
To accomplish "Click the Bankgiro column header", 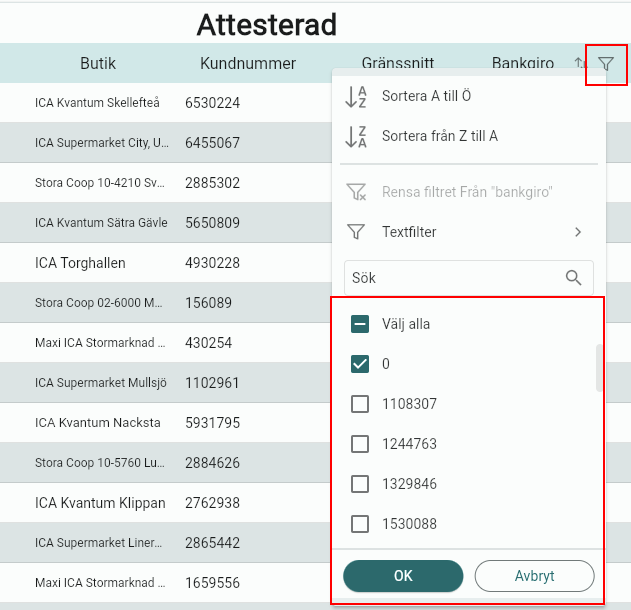I will 523,63.
